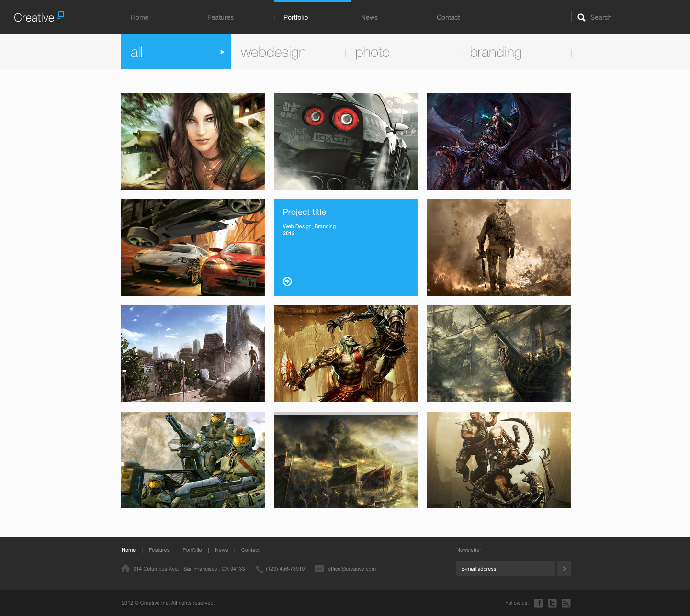Viewport: 690px width, 616px height.
Task: Open Features in the top navigation
Action: (220, 17)
